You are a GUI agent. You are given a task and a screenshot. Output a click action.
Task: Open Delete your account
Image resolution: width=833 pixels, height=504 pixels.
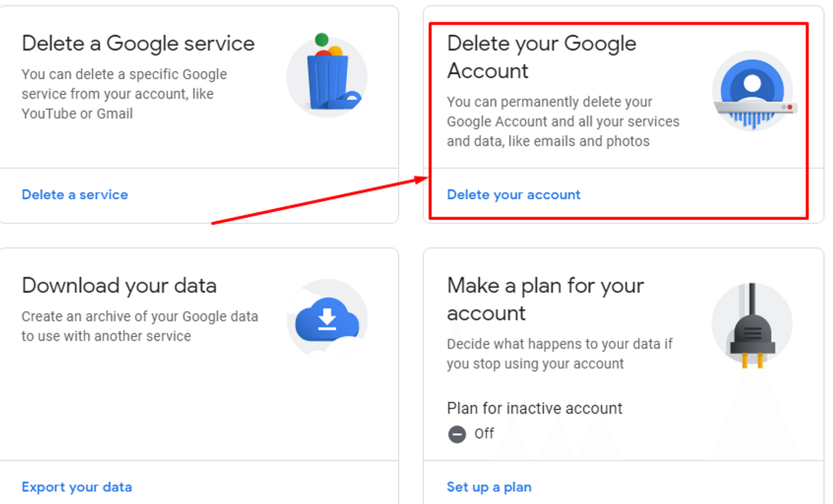tap(513, 194)
